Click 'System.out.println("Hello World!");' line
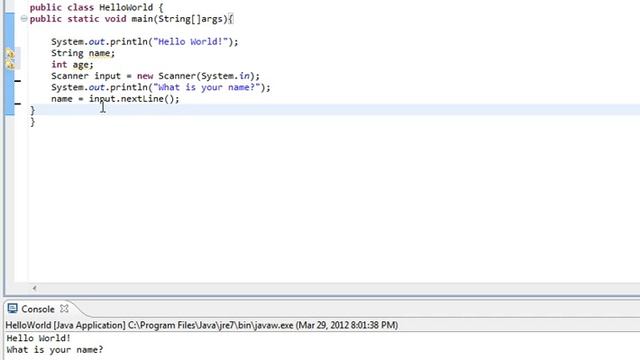 (x=144, y=42)
